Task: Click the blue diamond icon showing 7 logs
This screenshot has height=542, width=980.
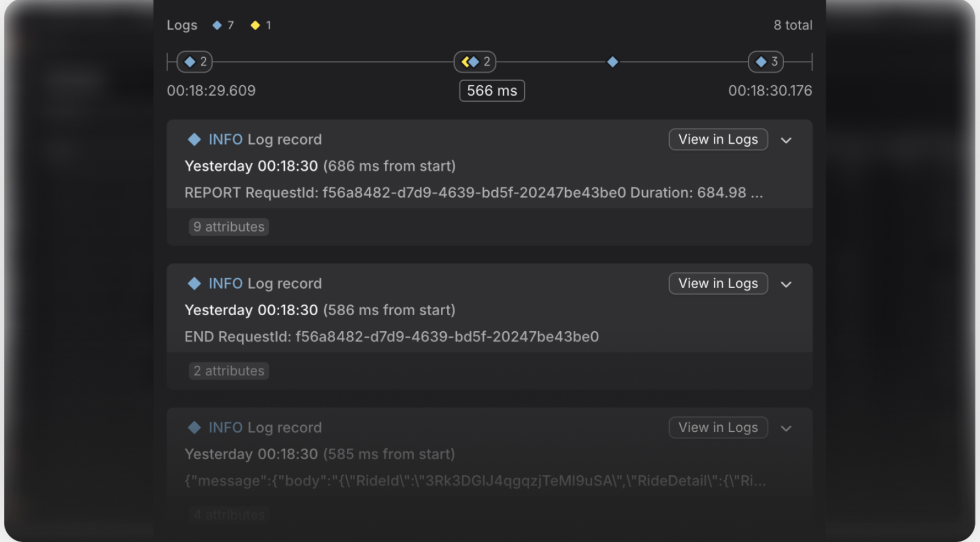Action: 217,25
